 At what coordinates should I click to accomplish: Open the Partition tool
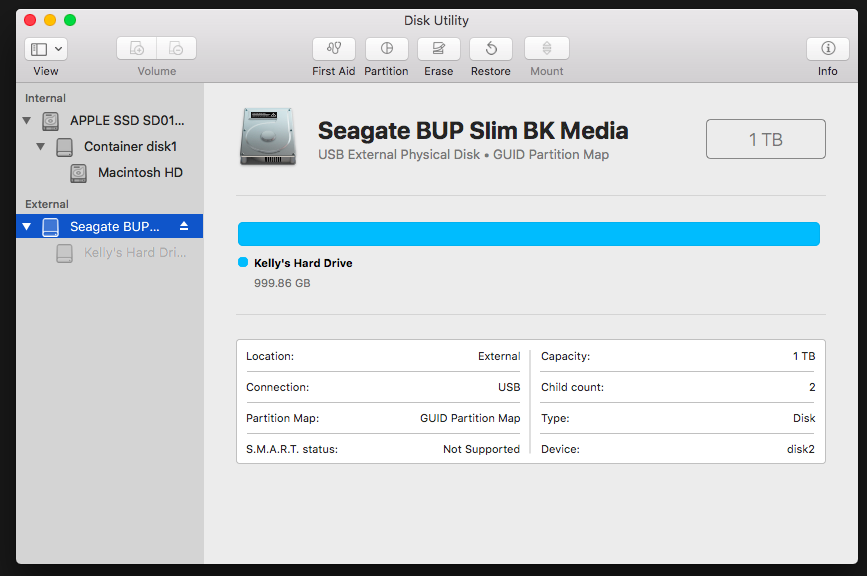(386, 49)
